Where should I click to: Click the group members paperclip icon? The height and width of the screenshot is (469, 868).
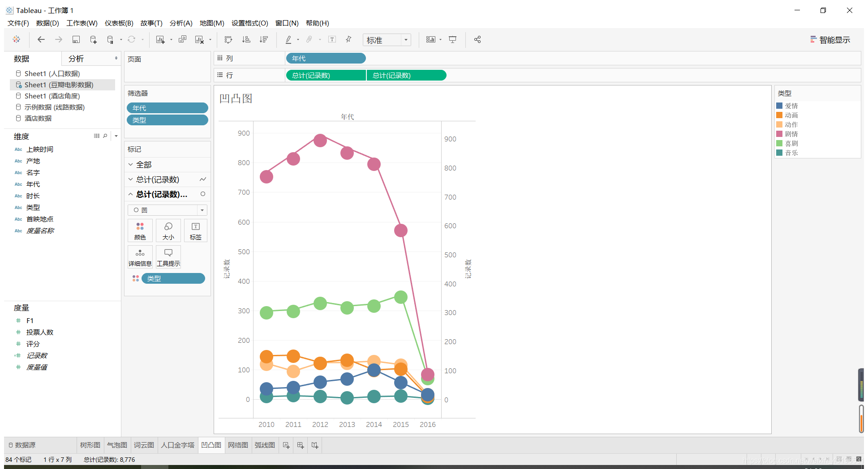point(309,39)
